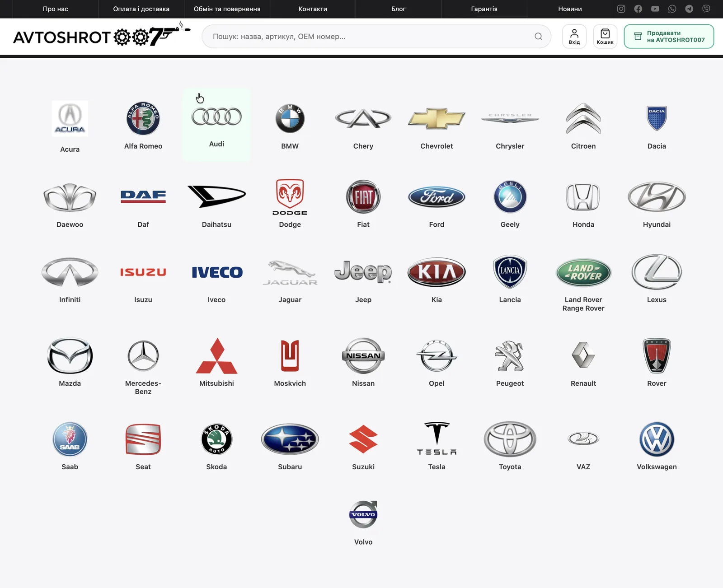The height and width of the screenshot is (588, 723).
Task: Select the Mitsubishi brand logo
Action: 216,356
